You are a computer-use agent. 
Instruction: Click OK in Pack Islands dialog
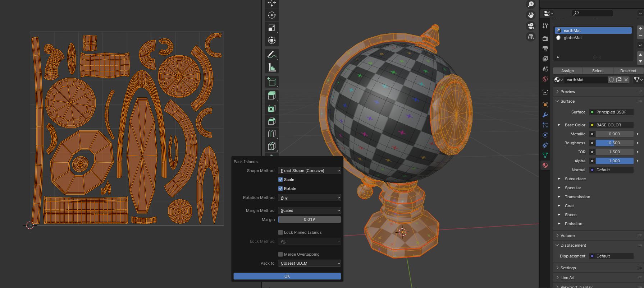tap(287, 276)
